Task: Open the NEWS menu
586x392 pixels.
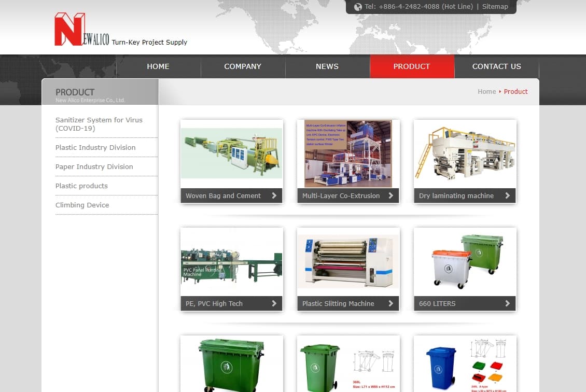Action: [x=327, y=66]
